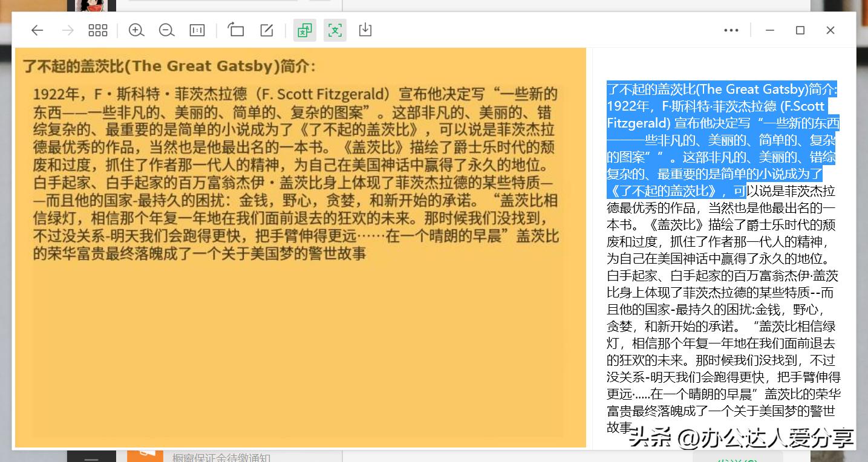Viewport: 868px width, 462px height.
Task: Click inside the extracted text panel
Action: [x=720, y=302]
